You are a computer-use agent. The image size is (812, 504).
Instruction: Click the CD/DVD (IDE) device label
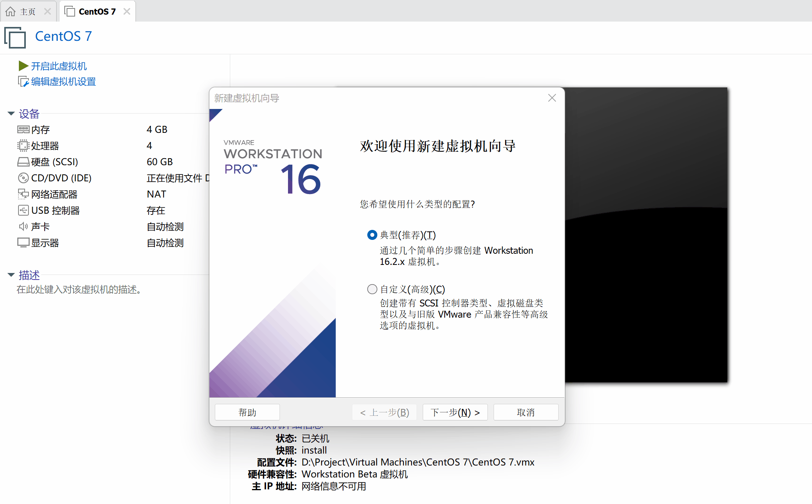pos(61,178)
